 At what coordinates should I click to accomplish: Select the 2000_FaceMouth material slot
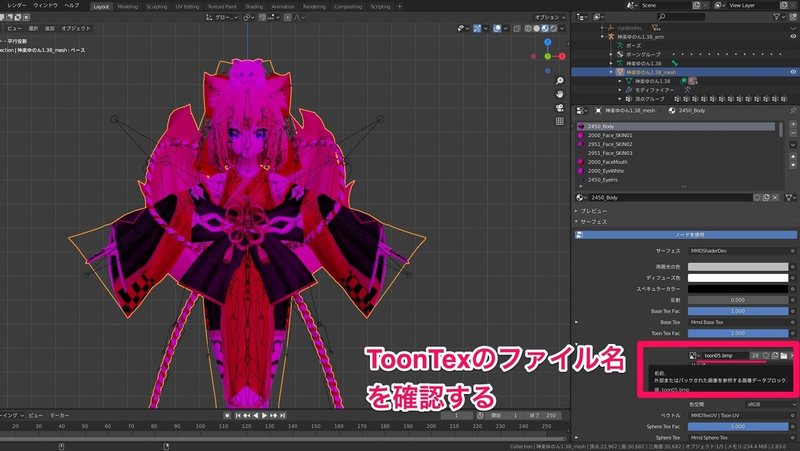pyautogui.click(x=676, y=162)
